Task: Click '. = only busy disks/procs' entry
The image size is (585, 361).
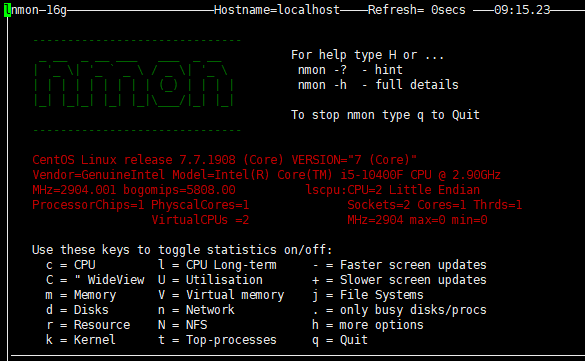Action: (400, 310)
